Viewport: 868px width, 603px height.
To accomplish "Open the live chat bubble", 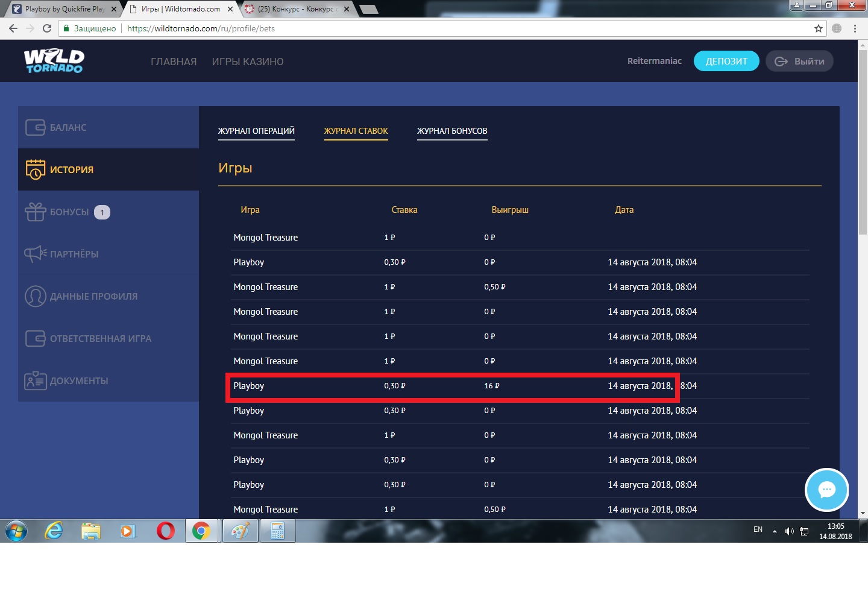I will (826, 490).
